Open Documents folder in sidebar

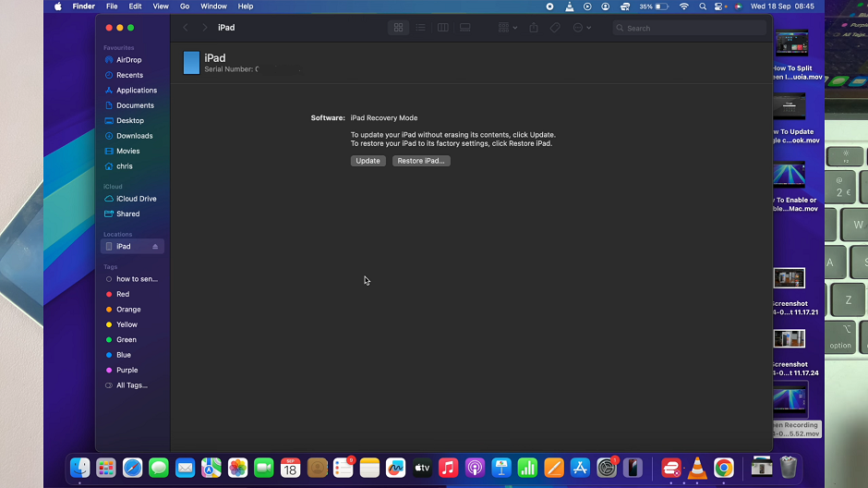(135, 105)
